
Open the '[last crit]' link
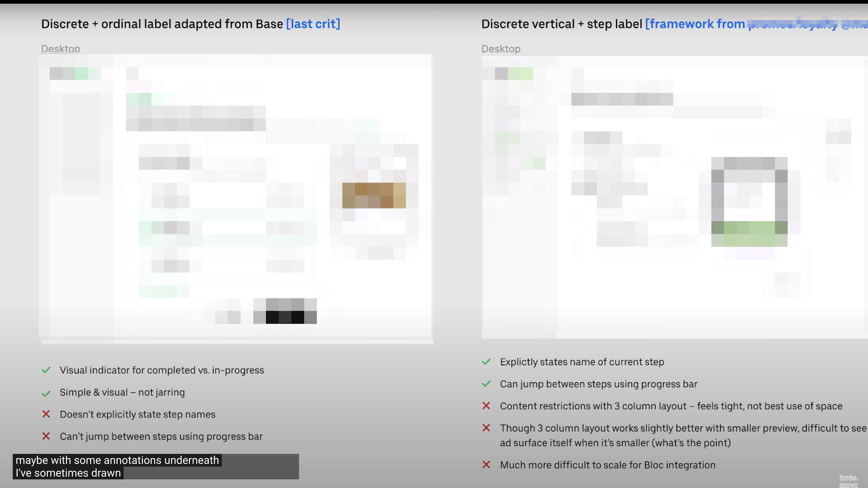(313, 24)
